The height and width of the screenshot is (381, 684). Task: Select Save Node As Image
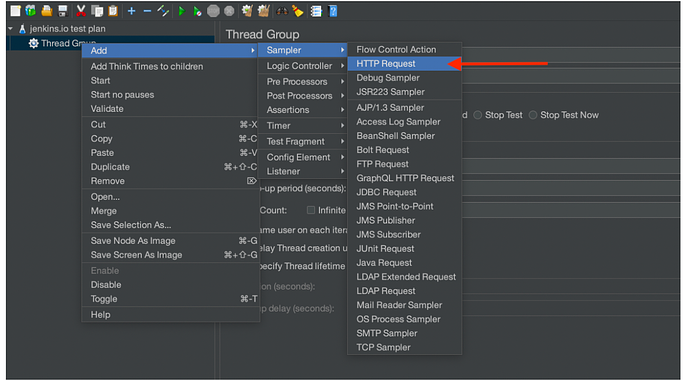170,241
